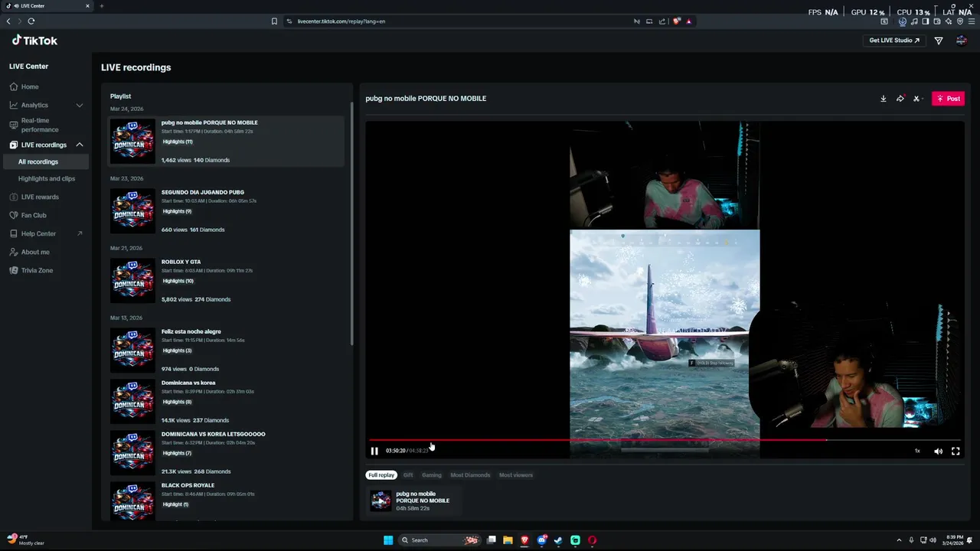Open BLACK OPS ROYALE recording
This screenshot has width=980, height=551.
[227, 501]
